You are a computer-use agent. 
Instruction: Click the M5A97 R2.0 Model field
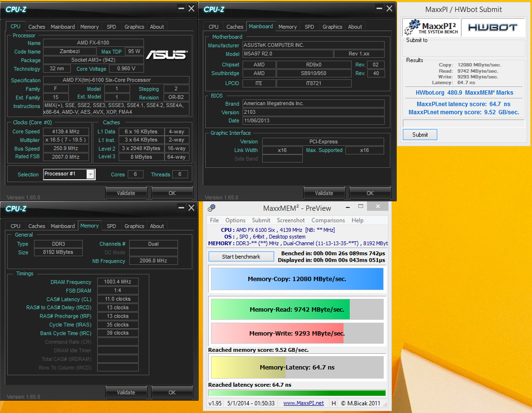288,54
